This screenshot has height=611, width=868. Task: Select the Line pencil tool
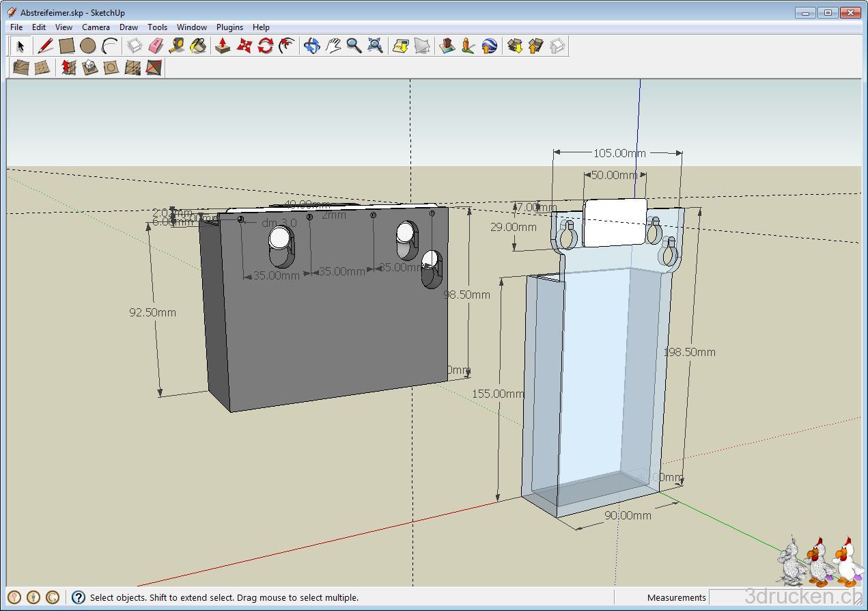tap(45, 46)
